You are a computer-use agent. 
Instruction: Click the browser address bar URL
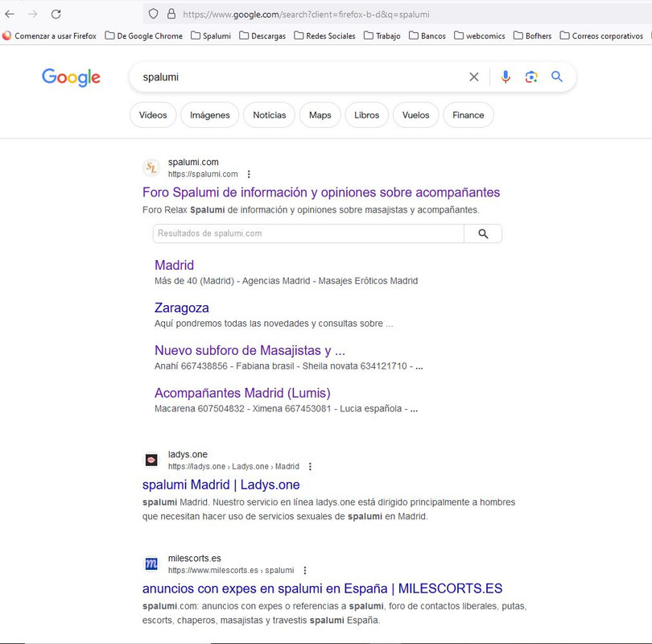click(306, 14)
